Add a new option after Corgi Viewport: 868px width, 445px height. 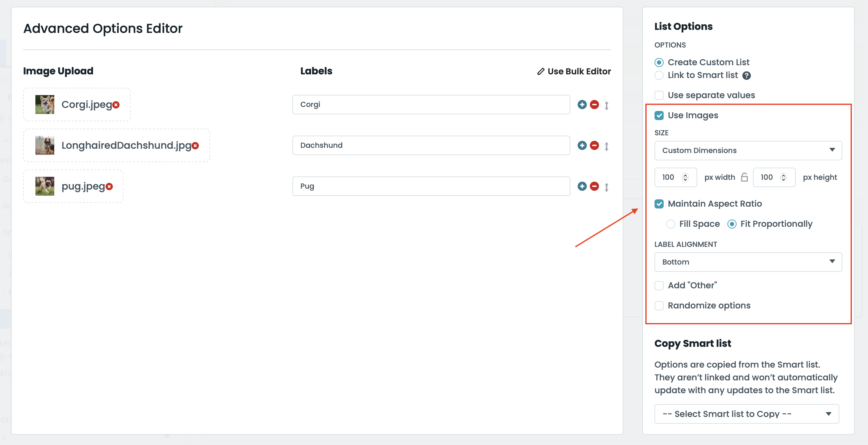coord(582,105)
